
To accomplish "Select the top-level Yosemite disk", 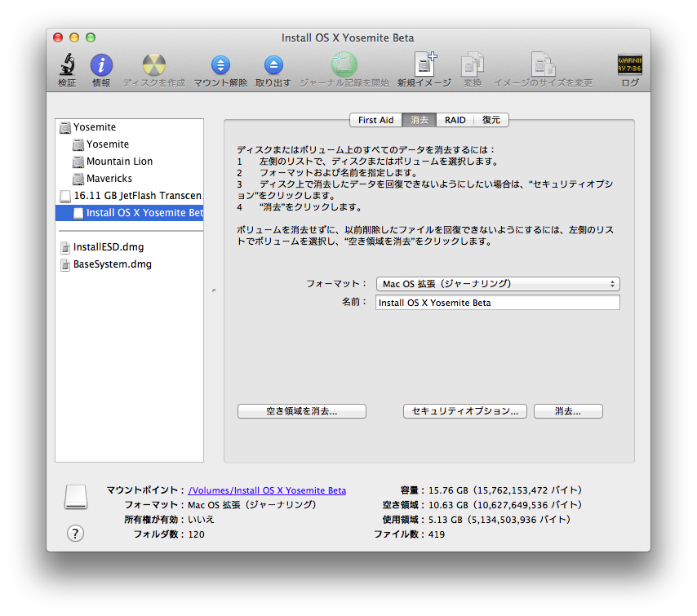I will (x=129, y=127).
